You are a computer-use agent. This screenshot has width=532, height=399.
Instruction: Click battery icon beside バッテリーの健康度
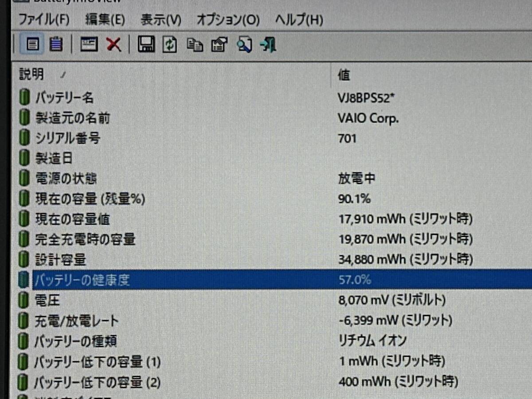click(x=24, y=280)
